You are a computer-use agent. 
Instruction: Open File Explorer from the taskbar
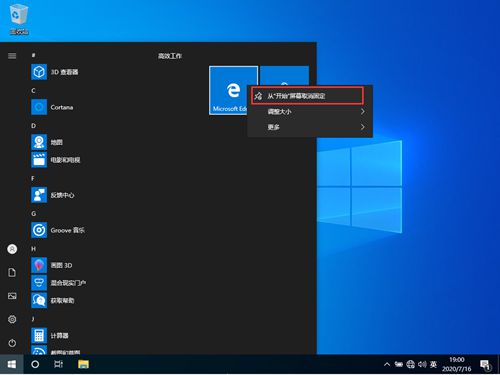click(x=83, y=364)
